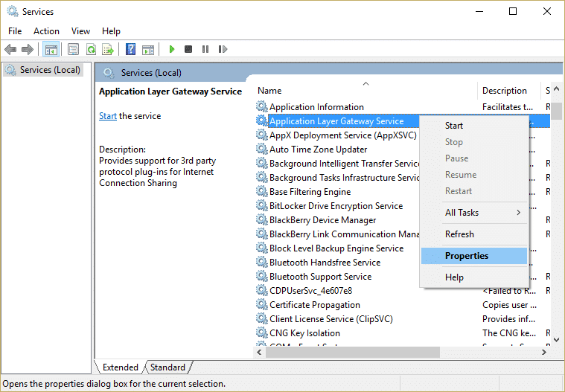
Task: Select Start in the context menu
Action: (454, 126)
